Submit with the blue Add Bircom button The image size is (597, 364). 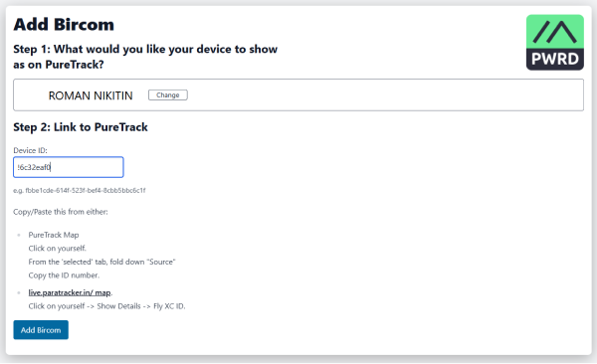(x=41, y=330)
